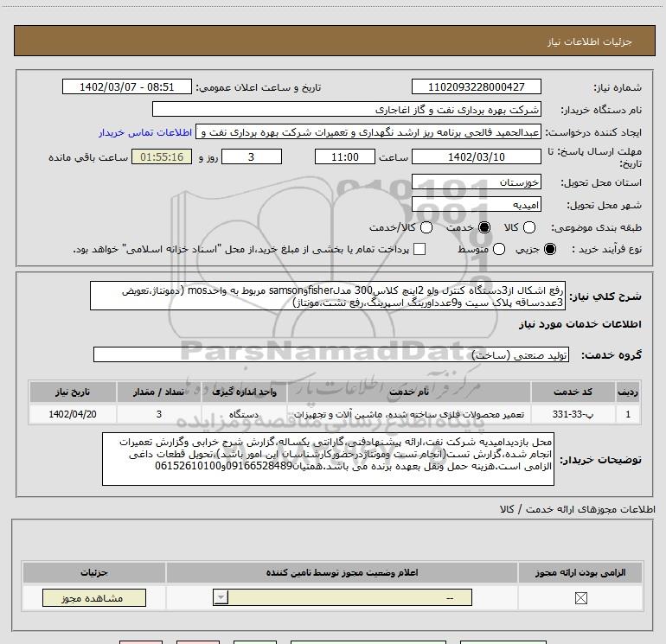
Task: Click the جزئیات column header
Action: coord(94,572)
